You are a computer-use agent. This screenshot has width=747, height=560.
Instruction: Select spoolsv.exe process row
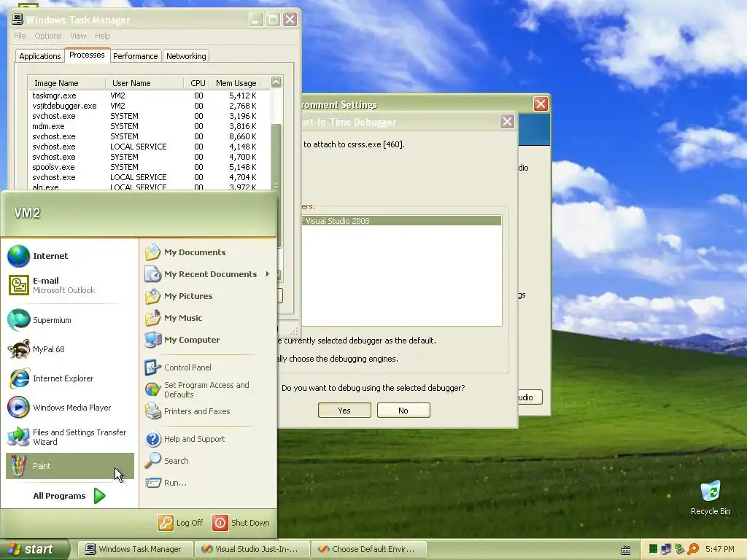149,167
